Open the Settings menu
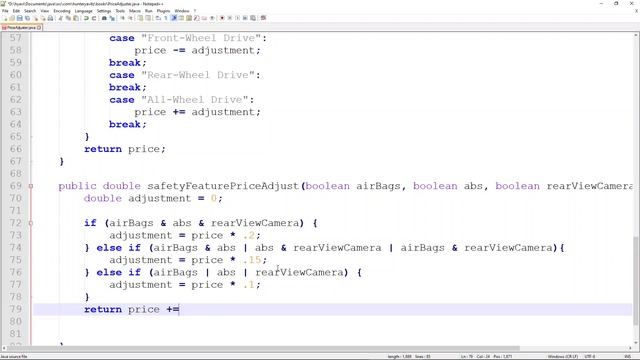Screen dimensions: 640x360 tap(104, 11)
